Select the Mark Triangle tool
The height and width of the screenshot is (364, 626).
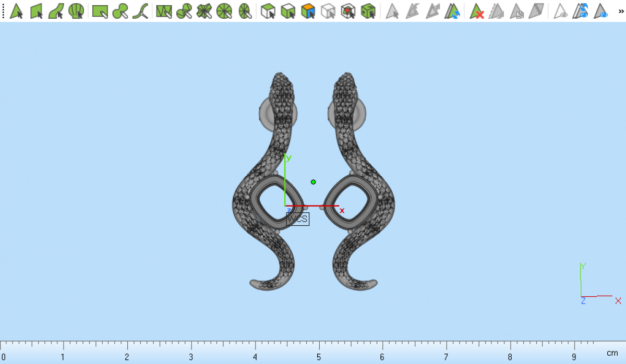(16, 11)
